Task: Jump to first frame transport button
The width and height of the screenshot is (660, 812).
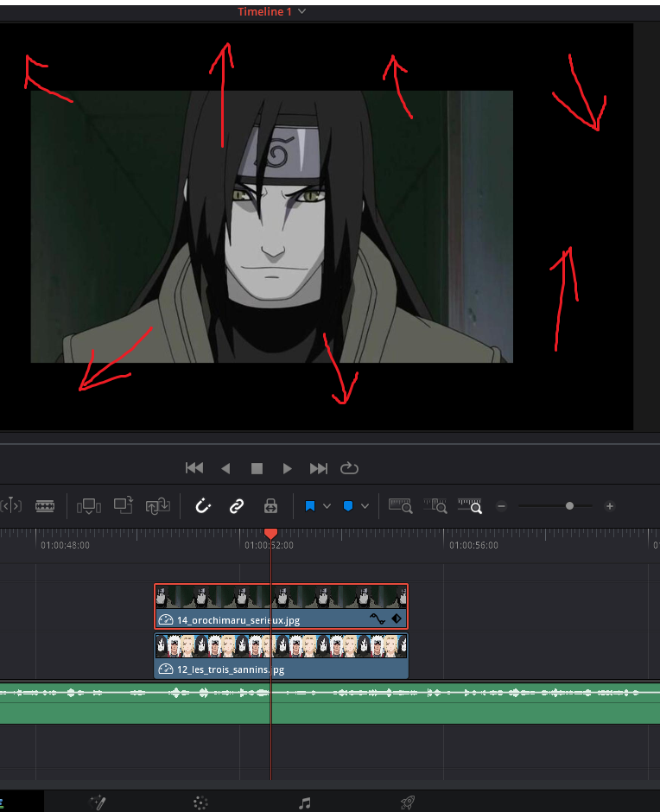Action: [x=194, y=468]
